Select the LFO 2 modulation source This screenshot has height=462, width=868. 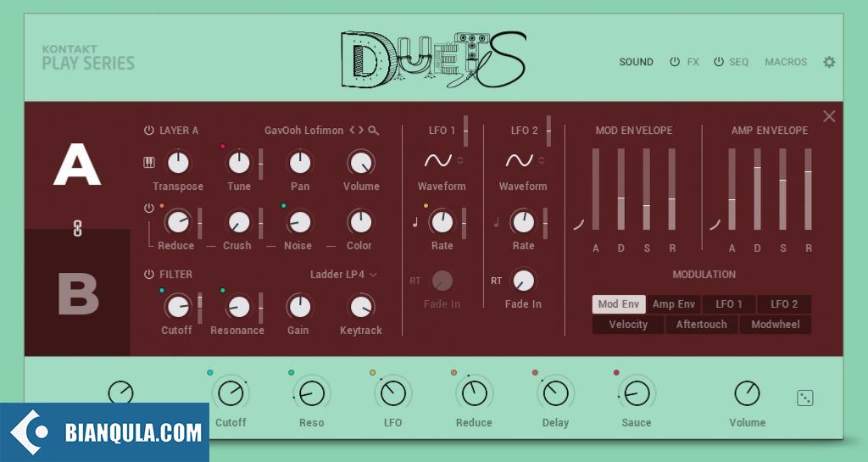(784, 304)
